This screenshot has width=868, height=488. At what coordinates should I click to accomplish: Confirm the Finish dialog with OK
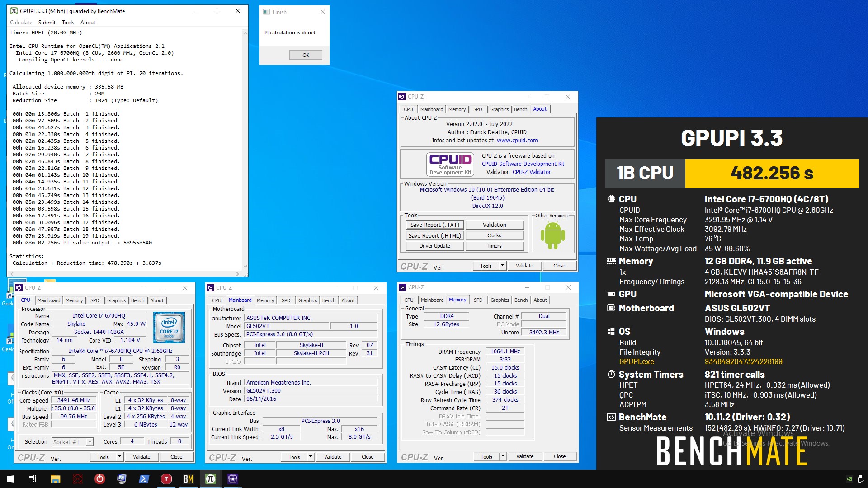pos(306,55)
